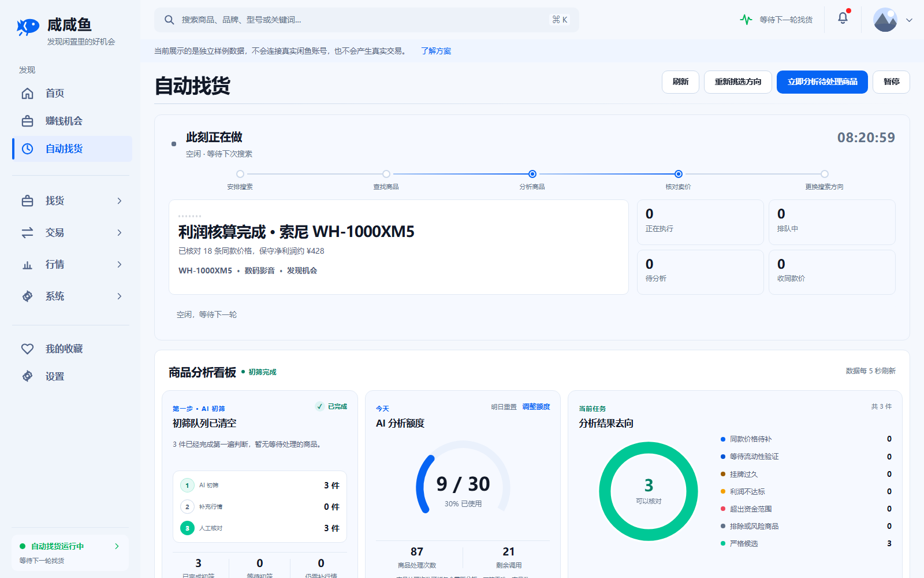Click the 超出资金范围 legend dot
Viewport: 924px width, 578px height.
pyautogui.click(x=723, y=509)
